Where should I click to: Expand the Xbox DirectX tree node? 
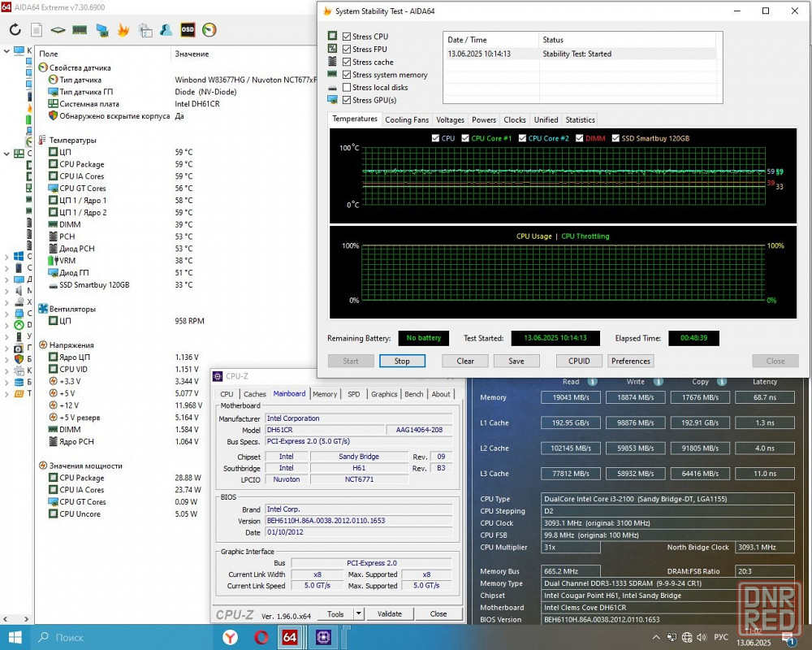coord(6,325)
